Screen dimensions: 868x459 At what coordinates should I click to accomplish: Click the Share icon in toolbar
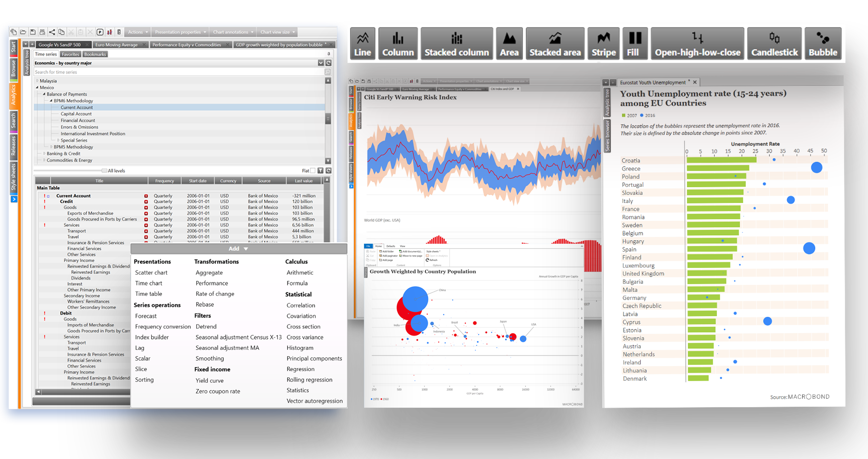point(52,32)
